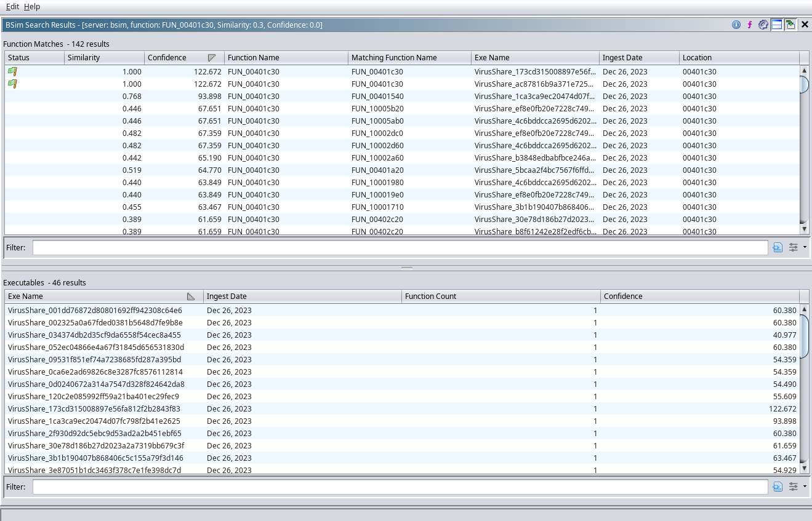812x521 pixels.
Task: Select executable VirusShare_052ec04866e4a67f31845d656531830d
Action: point(96,347)
